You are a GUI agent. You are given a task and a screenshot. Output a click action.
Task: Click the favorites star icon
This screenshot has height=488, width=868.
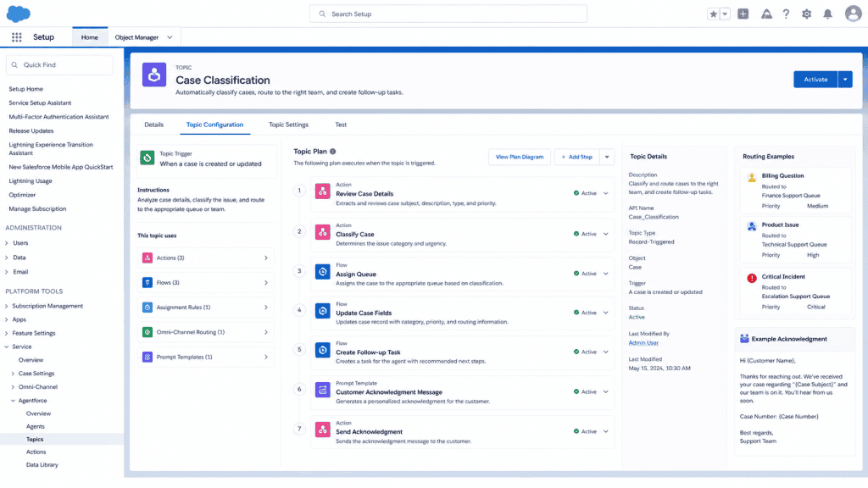(713, 14)
